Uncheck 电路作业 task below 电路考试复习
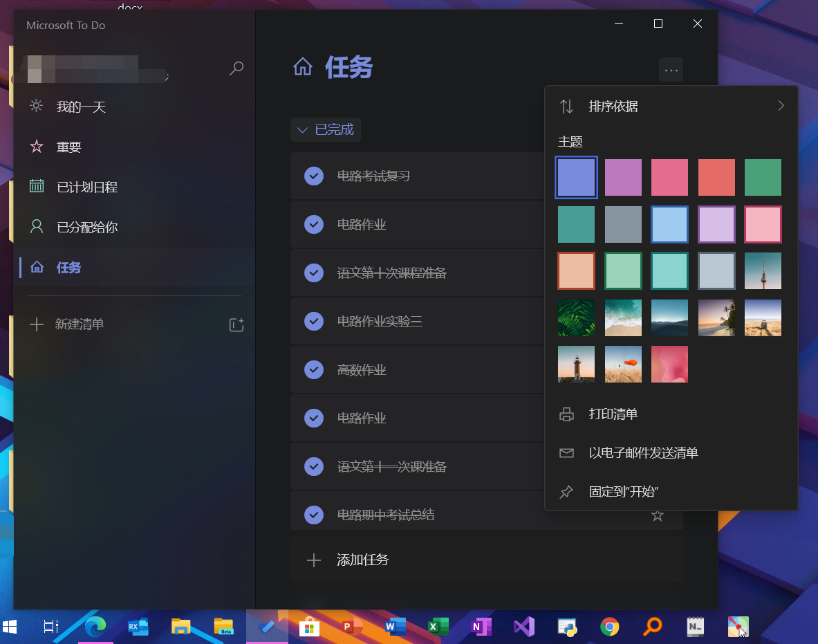The height and width of the screenshot is (644, 818). [x=313, y=225]
